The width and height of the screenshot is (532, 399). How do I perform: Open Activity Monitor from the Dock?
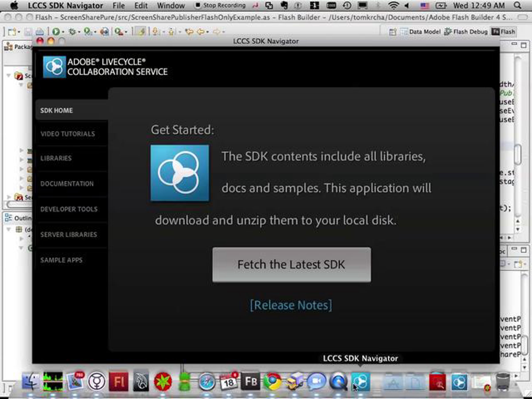coord(53,382)
